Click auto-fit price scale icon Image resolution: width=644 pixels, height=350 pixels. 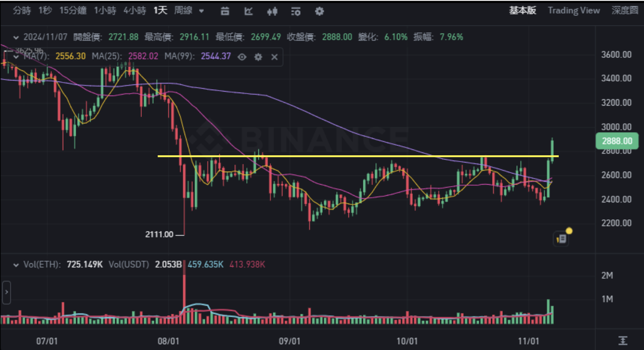(623, 340)
